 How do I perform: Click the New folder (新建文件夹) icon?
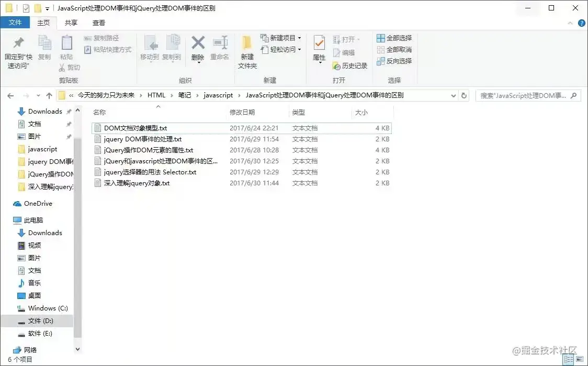pos(246,43)
